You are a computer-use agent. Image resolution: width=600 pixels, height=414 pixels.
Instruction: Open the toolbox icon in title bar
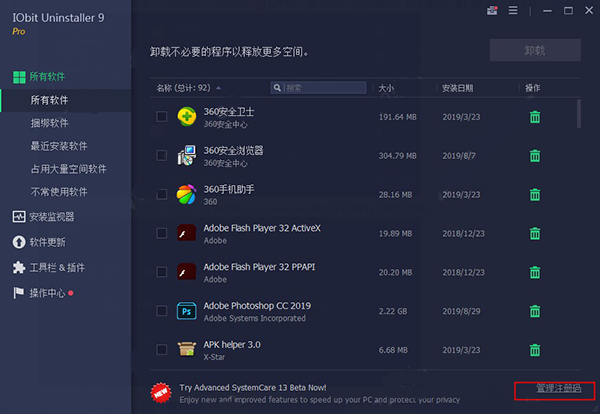click(x=492, y=11)
